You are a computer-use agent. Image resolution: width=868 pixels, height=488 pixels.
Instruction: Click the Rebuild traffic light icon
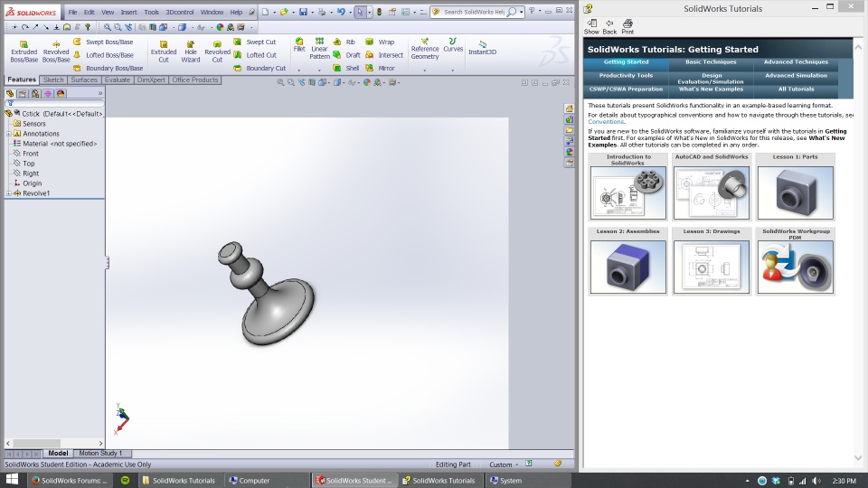pyautogui.click(x=379, y=12)
